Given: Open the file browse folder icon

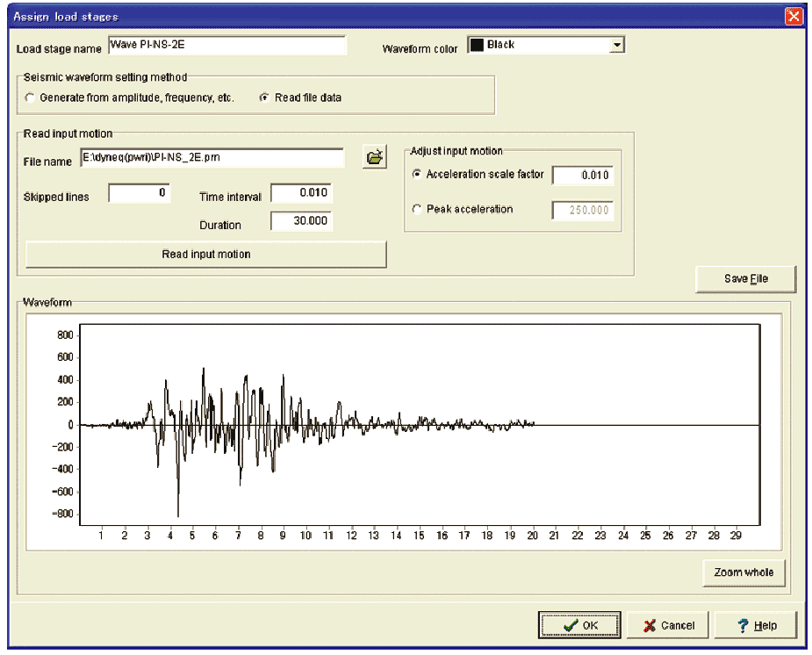Looking at the screenshot, I should coord(375,157).
